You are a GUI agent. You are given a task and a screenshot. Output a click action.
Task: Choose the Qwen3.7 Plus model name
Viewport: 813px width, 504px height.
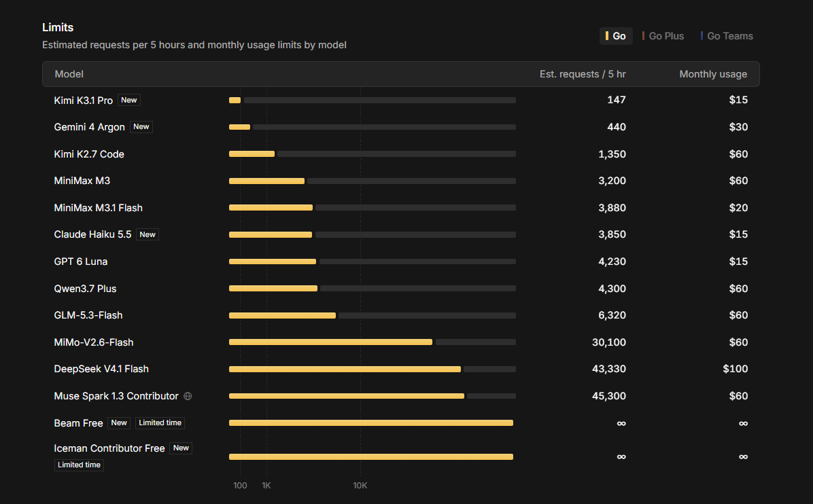[85, 289]
